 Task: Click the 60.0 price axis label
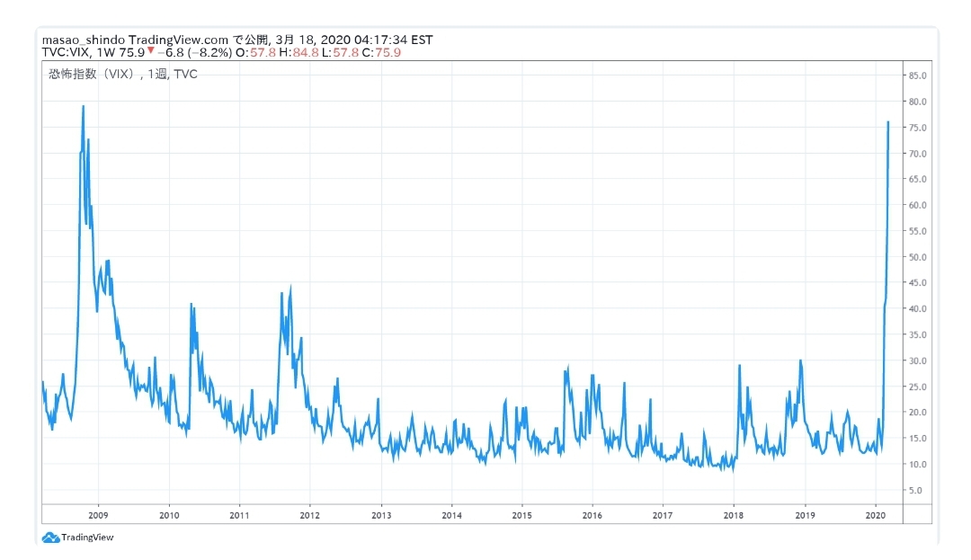[917, 205]
